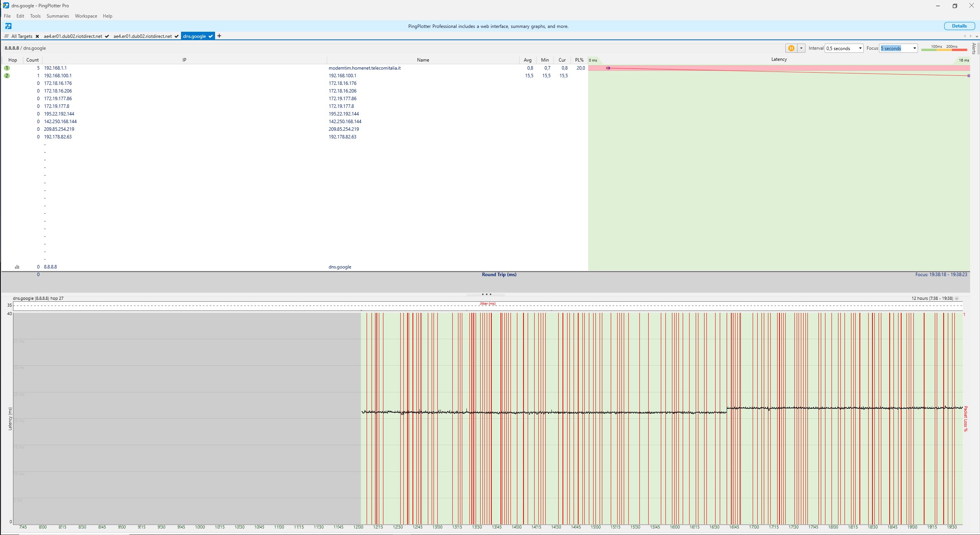Select the 192.178.82.63 IP entry

coord(58,137)
